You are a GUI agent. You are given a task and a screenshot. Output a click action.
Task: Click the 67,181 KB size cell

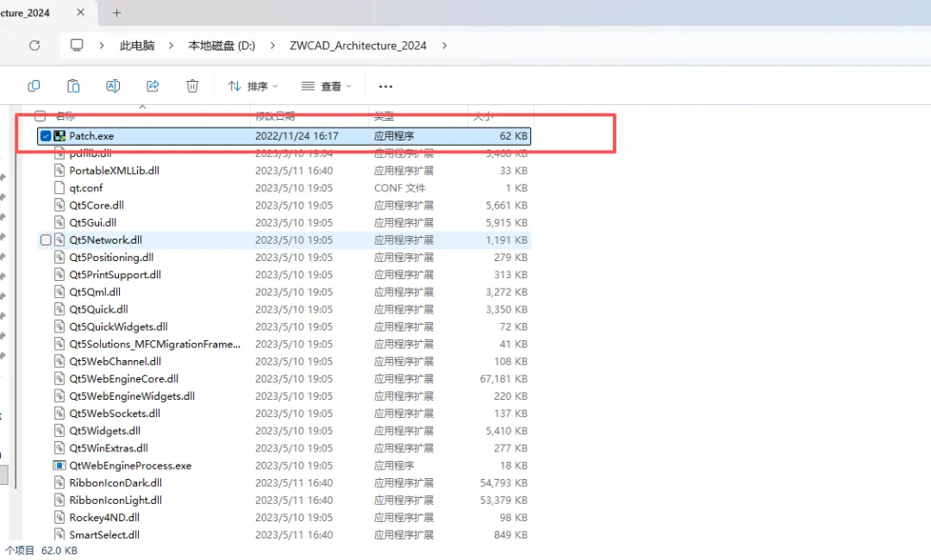coord(503,379)
